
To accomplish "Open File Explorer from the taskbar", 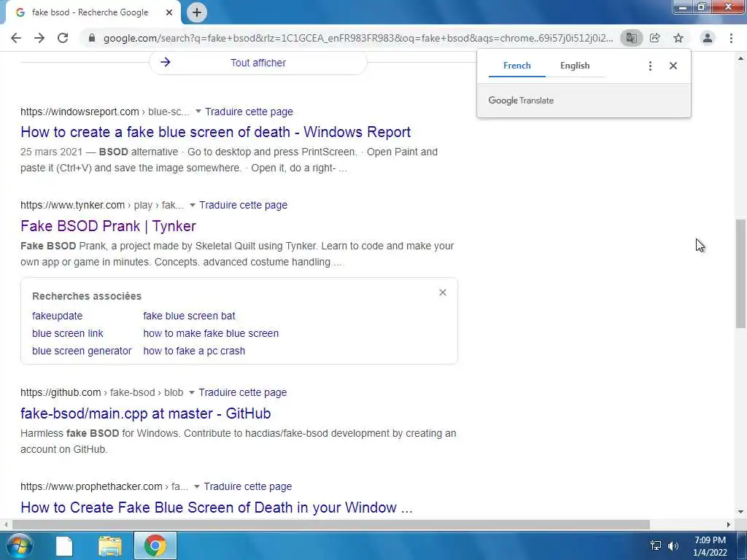I will (110, 546).
